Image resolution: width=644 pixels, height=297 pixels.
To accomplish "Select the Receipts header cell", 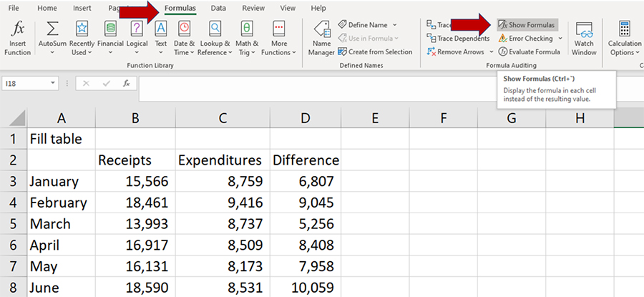I will (135, 160).
